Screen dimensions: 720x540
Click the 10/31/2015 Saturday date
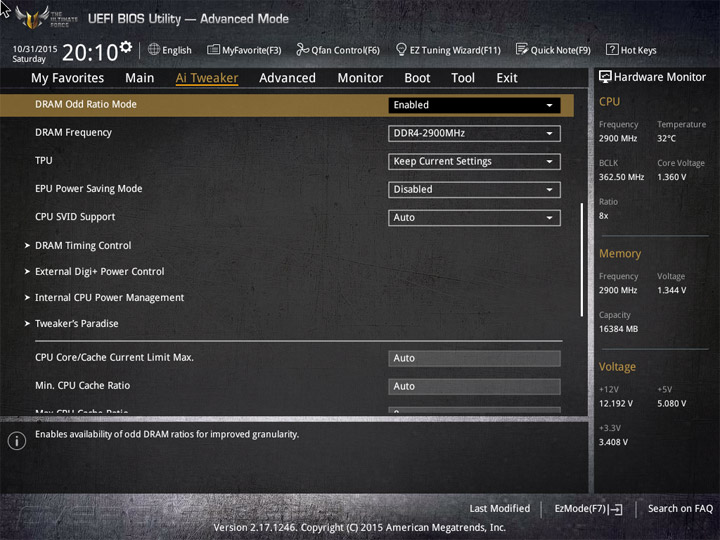click(34, 54)
